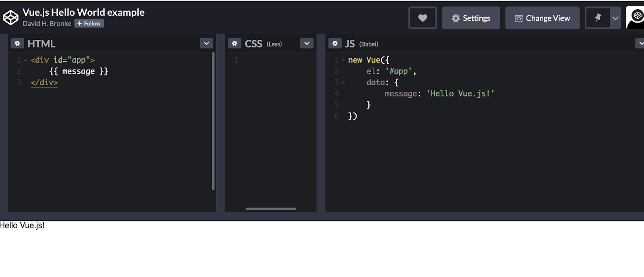Pin this pen with the pin icon
The width and height of the screenshot is (644, 277).
[x=598, y=18]
